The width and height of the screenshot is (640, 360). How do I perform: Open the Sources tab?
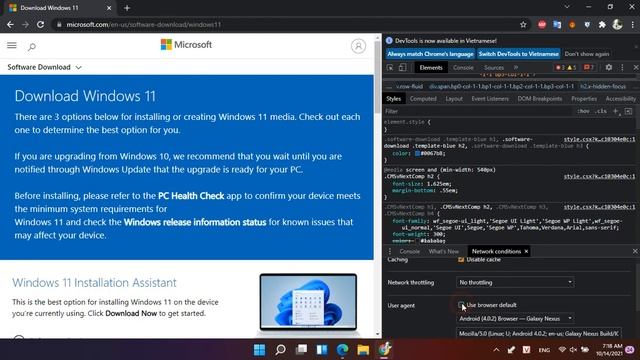[493, 68]
